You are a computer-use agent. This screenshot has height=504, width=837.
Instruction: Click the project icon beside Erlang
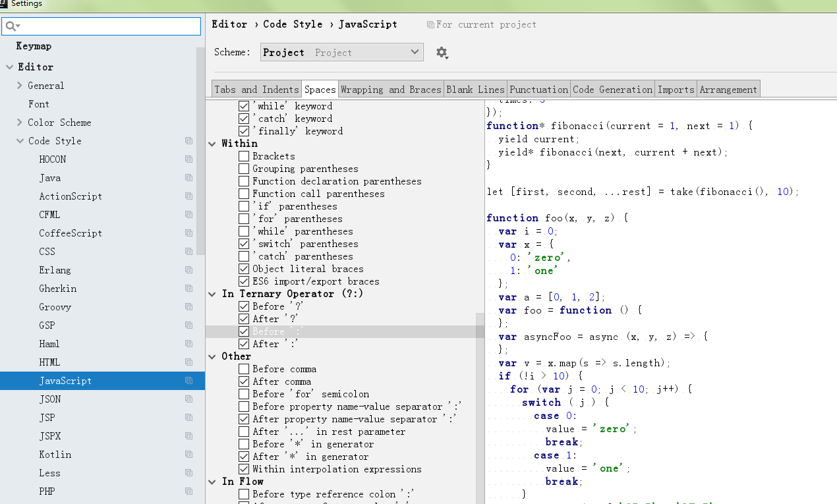coord(188,270)
